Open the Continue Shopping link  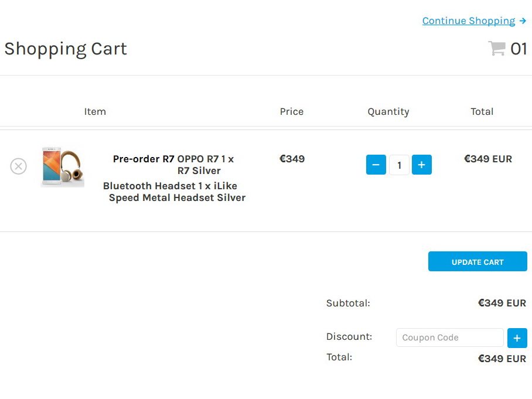(x=468, y=21)
